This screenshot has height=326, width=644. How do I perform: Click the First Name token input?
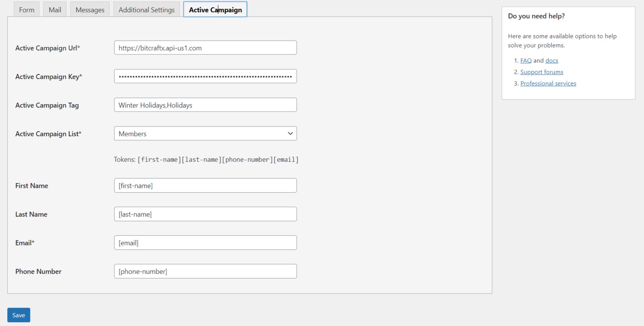tap(205, 185)
